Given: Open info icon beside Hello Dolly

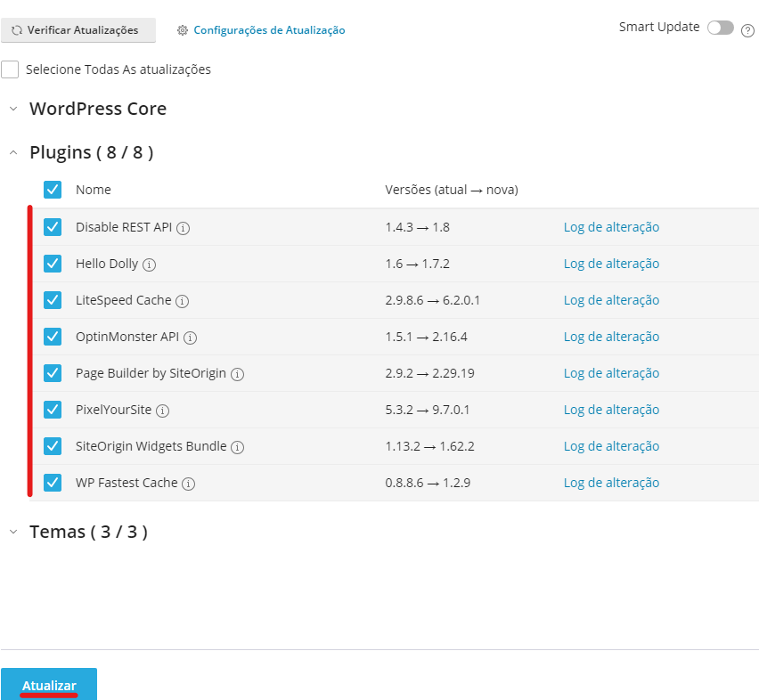Looking at the screenshot, I should pos(149,265).
